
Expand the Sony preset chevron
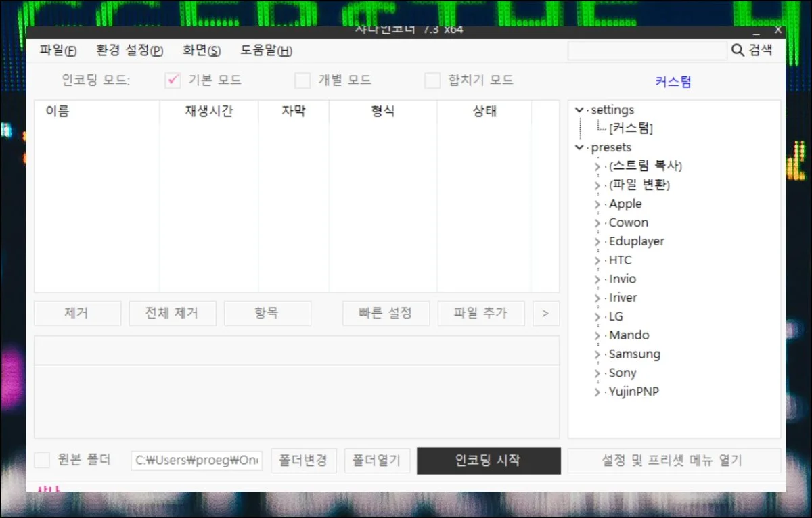pyautogui.click(x=597, y=373)
